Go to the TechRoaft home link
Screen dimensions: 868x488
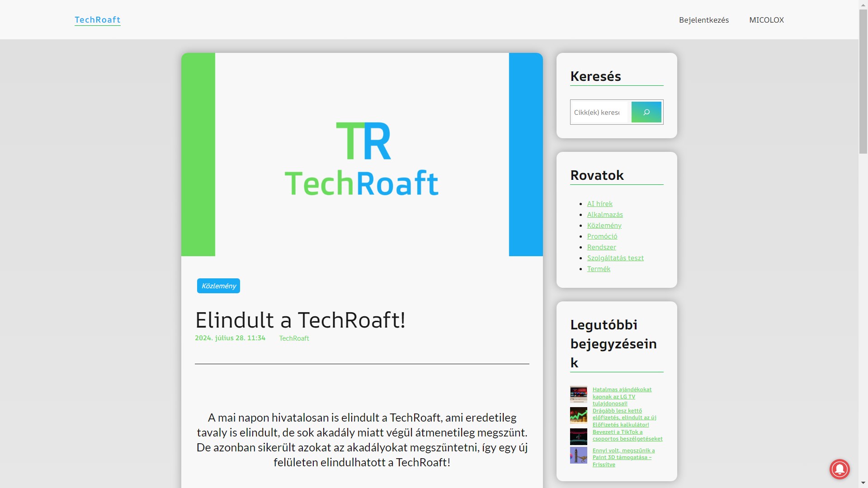pos(97,20)
